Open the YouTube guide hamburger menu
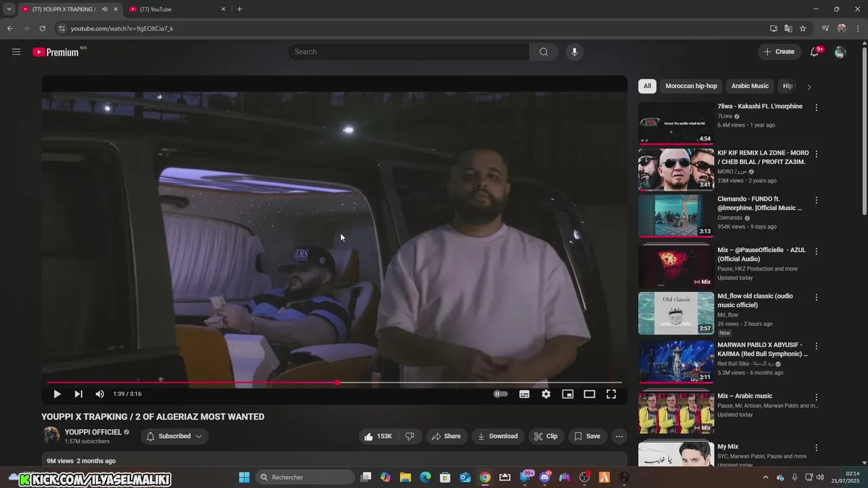This screenshot has width=868, height=488. (16, 52)
